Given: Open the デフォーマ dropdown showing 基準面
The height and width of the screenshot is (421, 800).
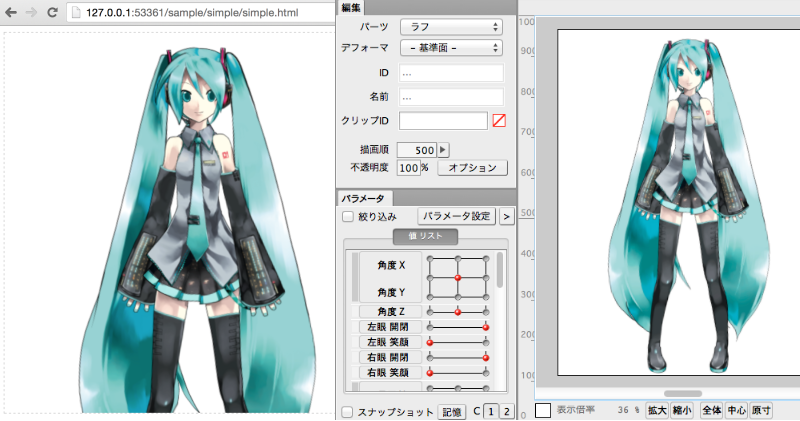Looking at the screenshot, I should click(x=451, y=47).
